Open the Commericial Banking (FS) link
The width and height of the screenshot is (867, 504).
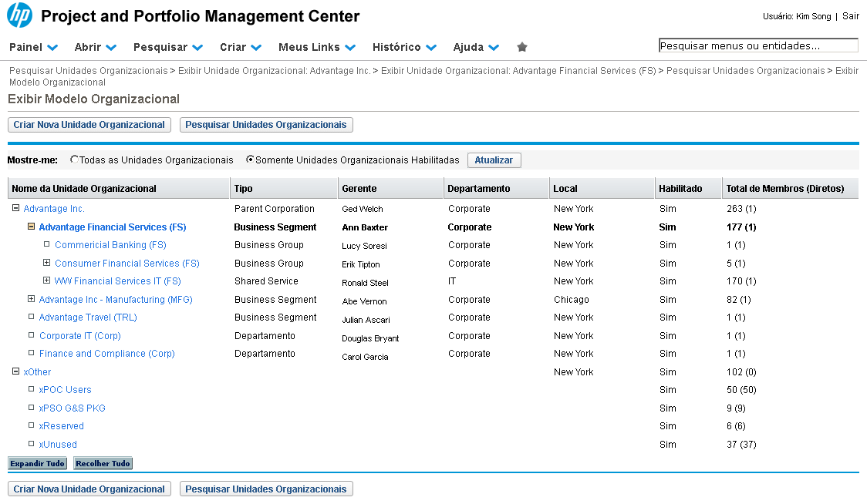110,245
